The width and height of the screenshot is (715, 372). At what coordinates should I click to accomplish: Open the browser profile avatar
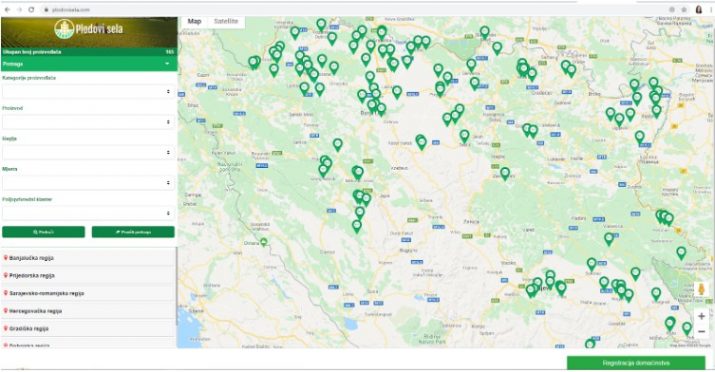click(699, 10)
